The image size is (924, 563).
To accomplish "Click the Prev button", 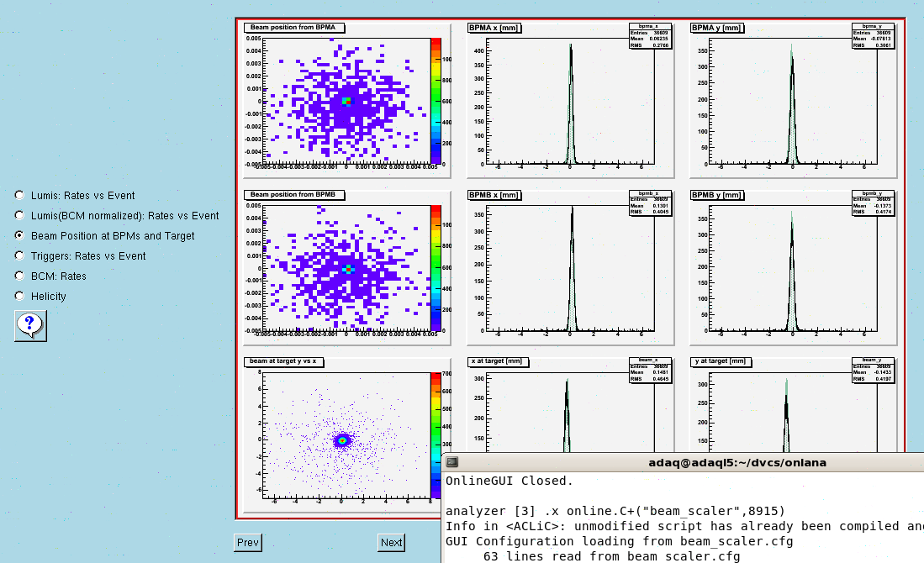I will click(x=247, y=542).
